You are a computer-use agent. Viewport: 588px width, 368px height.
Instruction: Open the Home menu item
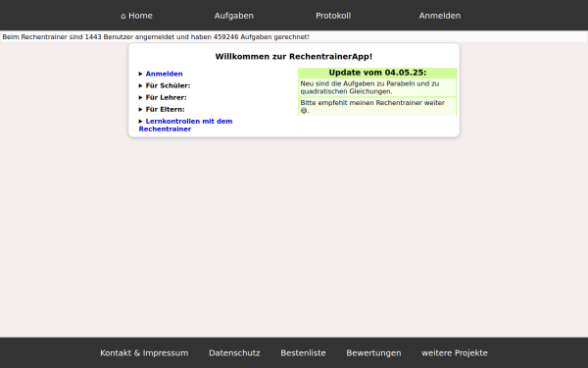coord(136,16)
